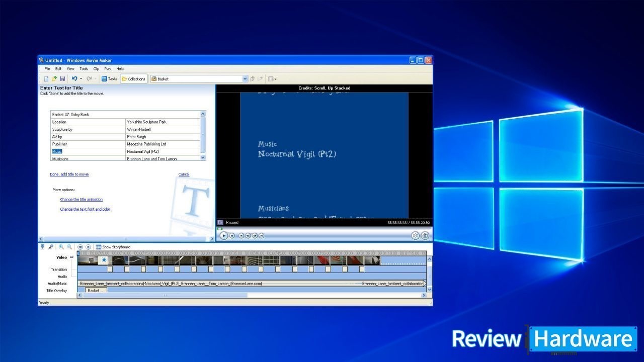The image size is (644, 362).
Task: Click the split clip icon on the monitor
Action: 416,235
